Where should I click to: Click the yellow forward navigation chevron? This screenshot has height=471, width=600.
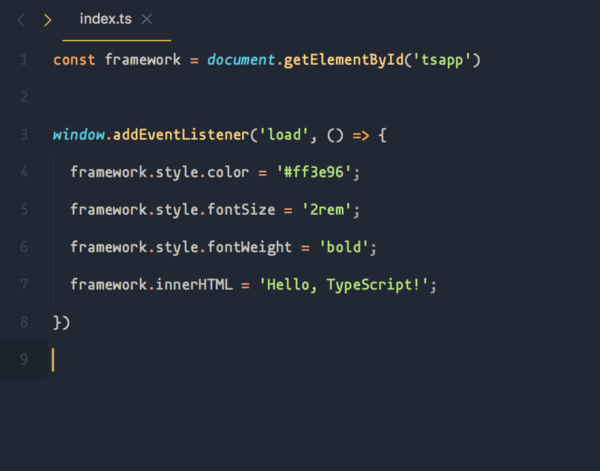pyautogui.click(x=47, y=20)
